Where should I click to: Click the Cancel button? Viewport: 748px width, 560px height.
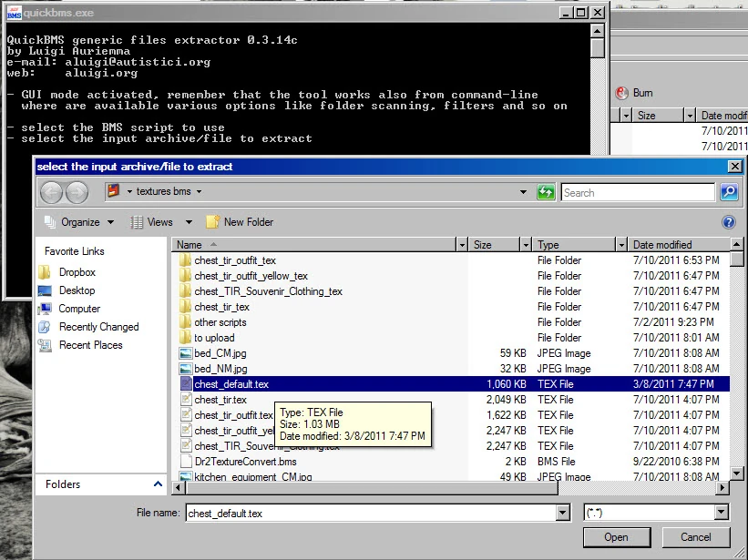[695, 537]
